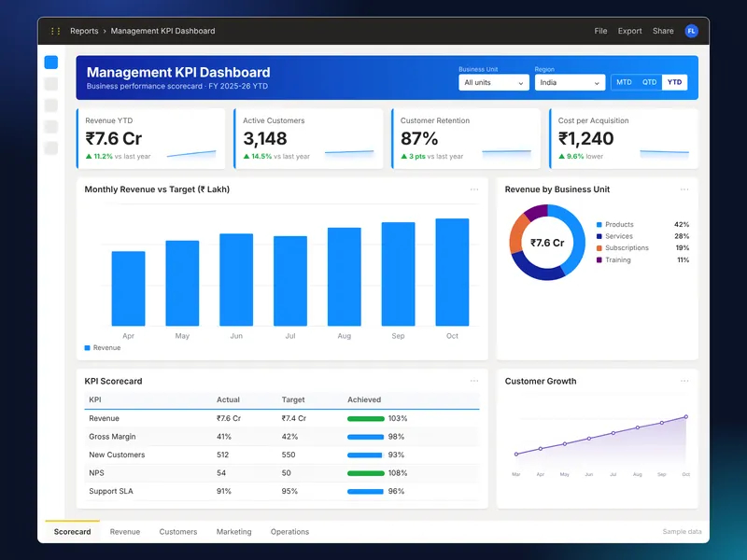Viewport: 747px width, 560px height.
Task: Click the New Customers 93% progress bar
Action: tap(365, 455)
